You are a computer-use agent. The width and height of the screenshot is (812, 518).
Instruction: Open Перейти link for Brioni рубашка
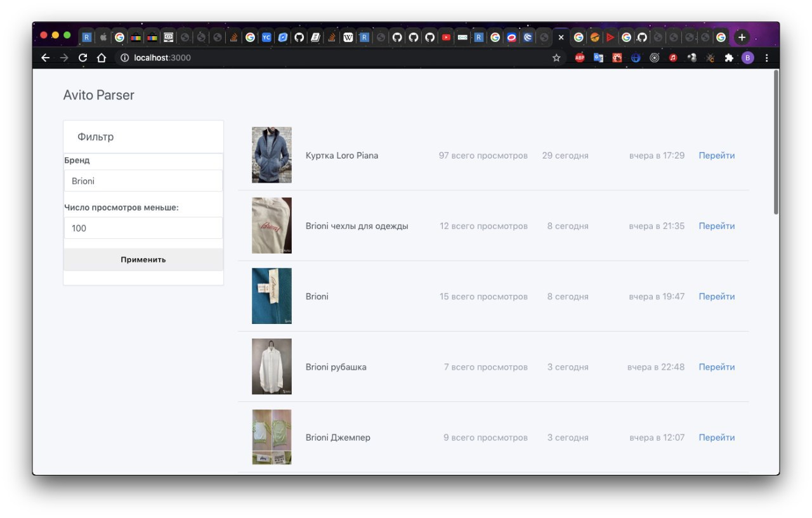tap(717, 366)
